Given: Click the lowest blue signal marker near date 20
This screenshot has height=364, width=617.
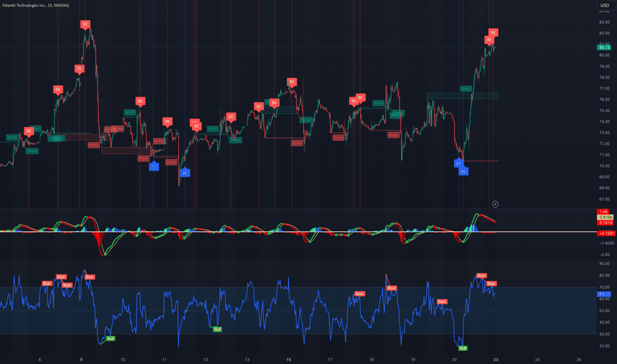Looking at the screenshot, I should (463, 171).
